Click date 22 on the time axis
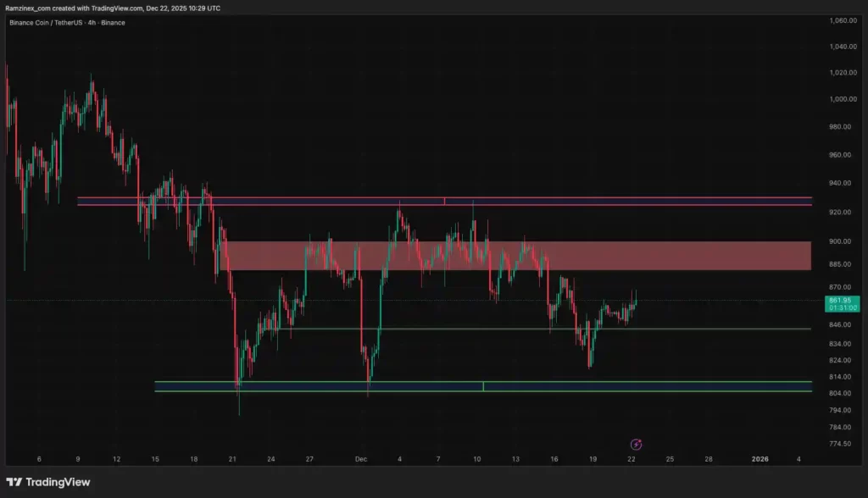This screenshot has width=868, height=498. coord(631,459)
